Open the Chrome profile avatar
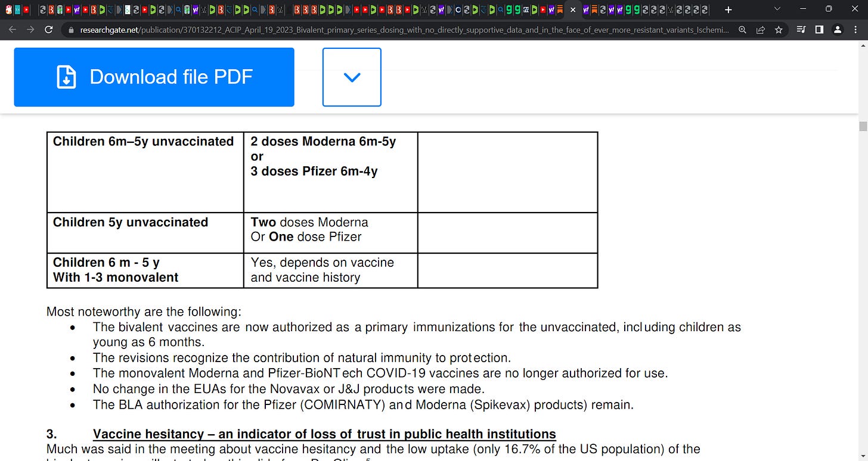 pyautogui.click(x=838, y=30)
